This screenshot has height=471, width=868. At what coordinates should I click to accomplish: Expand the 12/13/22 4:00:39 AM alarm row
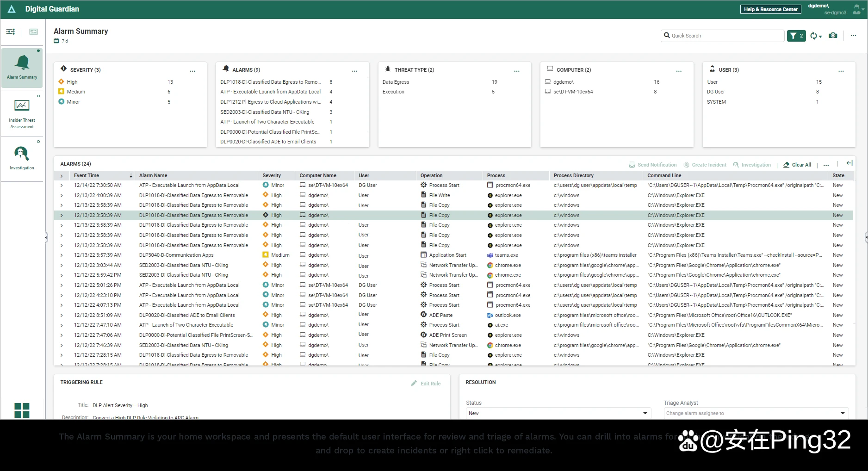coord(62,195)
